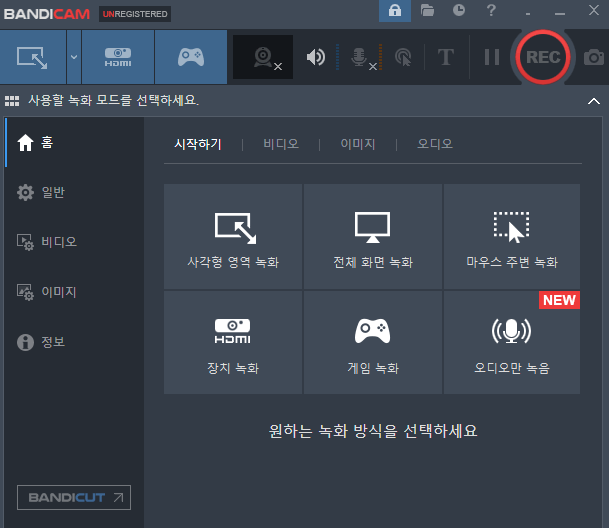
Task: Choose the 전체 화면 녹화 tile
Action: (373, 237)
